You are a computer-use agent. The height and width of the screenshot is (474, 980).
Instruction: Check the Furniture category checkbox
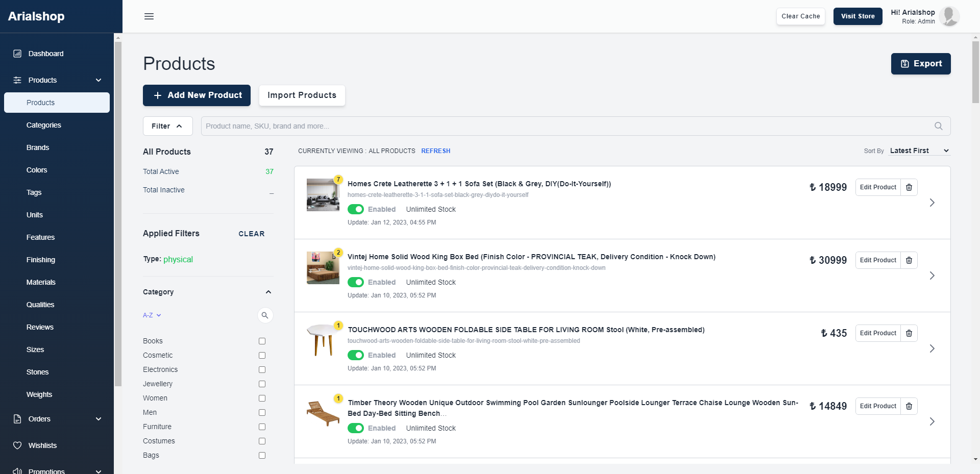[262, 427]
